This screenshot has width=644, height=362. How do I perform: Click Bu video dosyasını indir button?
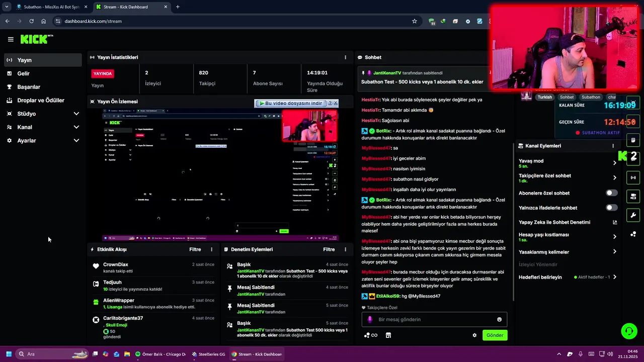coord(290,103)
